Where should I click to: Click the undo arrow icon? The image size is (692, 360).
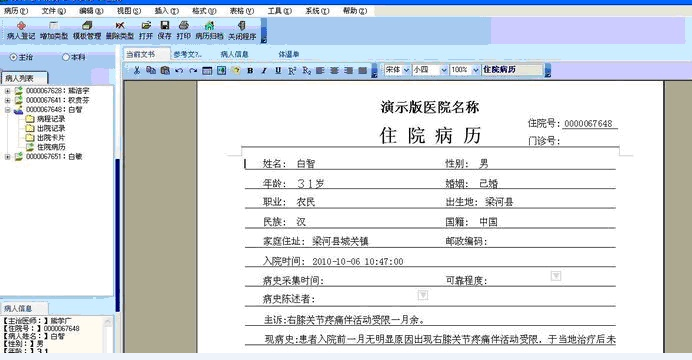[x=179, y=70]
